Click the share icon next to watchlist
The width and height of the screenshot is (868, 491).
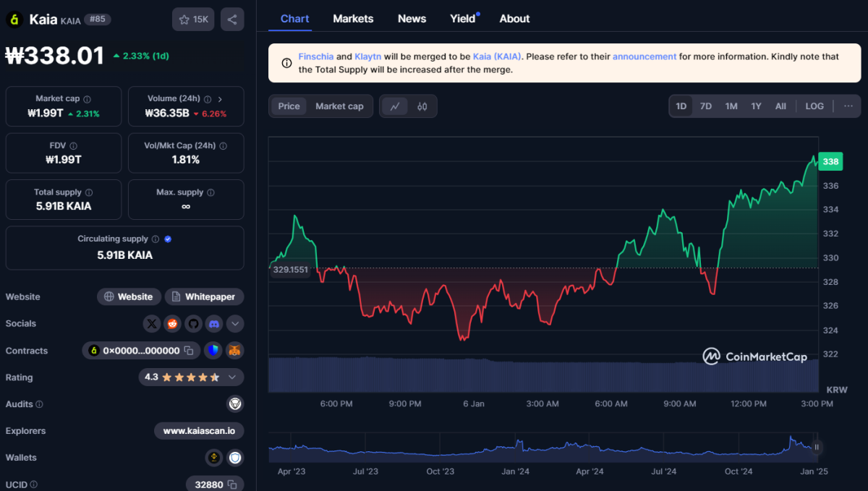point(232,20)
